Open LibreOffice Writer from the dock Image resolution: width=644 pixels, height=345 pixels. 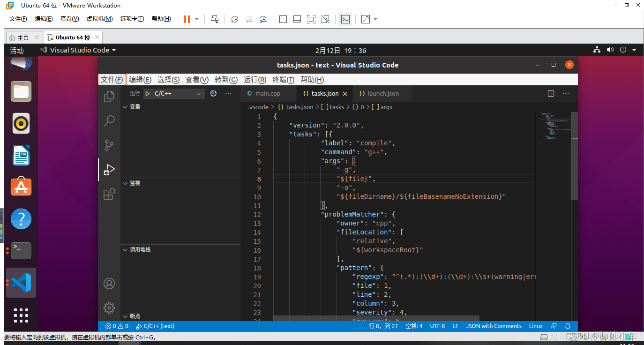[21, 155]
